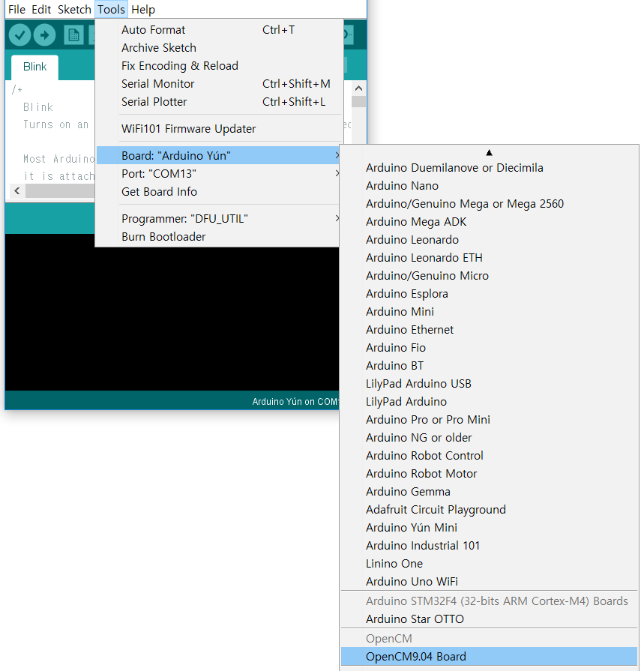The image size is (644, 671).
Task: Open the Sketch menu
Action: coord(74,10)
